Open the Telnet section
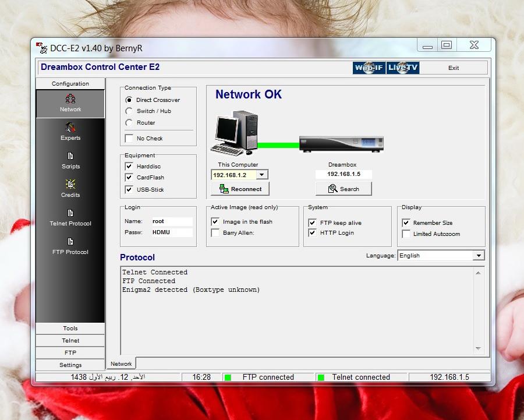524x420 pixels. [70, 341]
